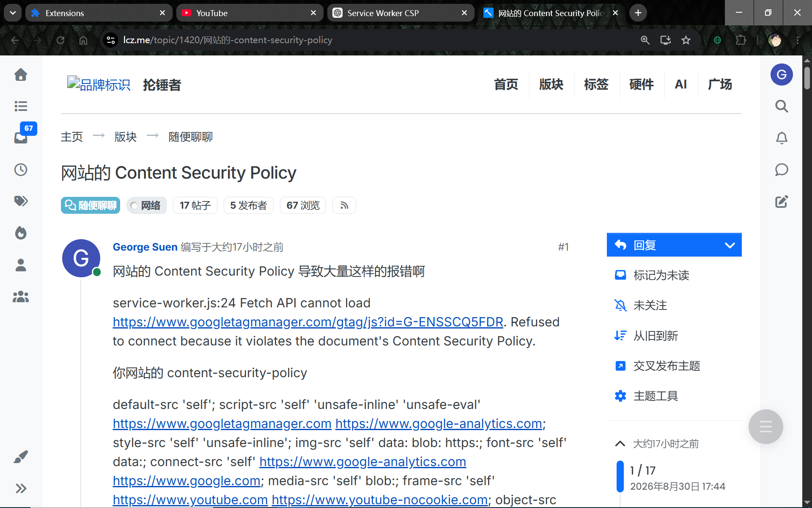Bookmark this page with the star icon

(686, 40)
